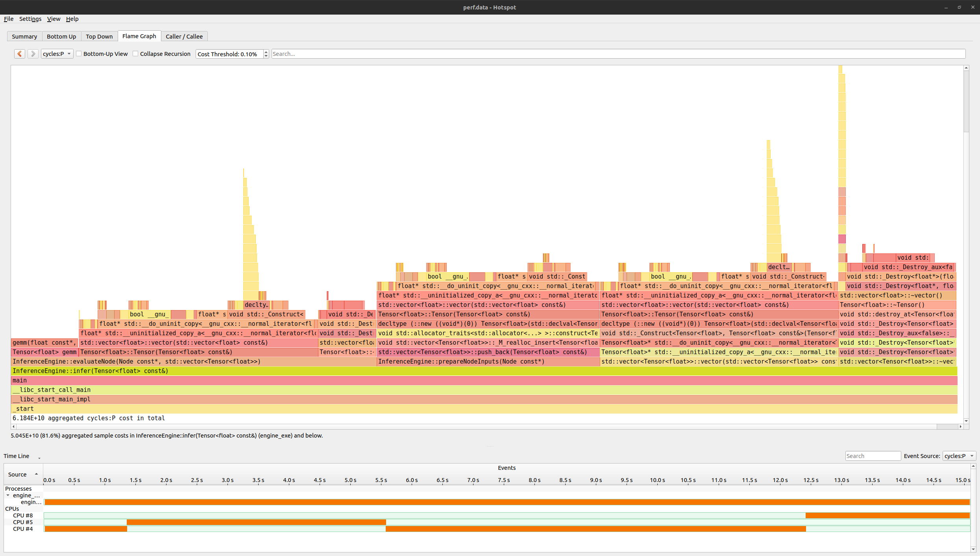Sort the timeline by Source column header
Image resolution: width=980 pixels, height=556 pixels.
click(x=23, y=474)
